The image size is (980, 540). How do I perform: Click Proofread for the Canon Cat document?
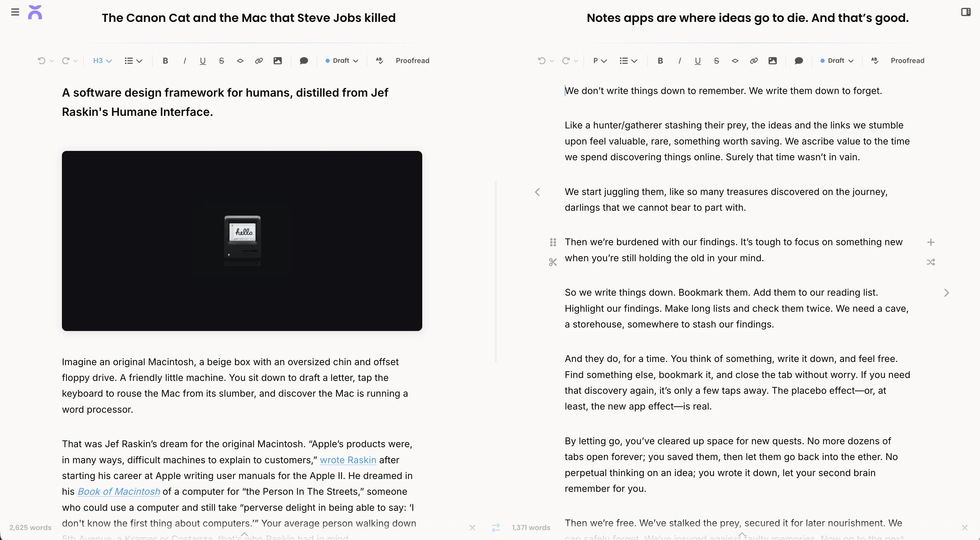pos(412,61)
